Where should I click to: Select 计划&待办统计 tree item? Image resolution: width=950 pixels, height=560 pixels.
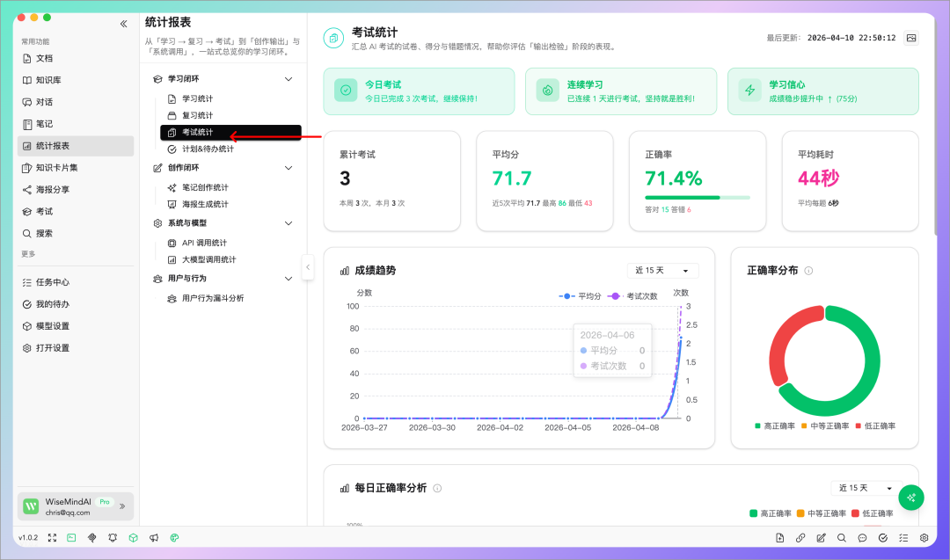tap(230, 149)
